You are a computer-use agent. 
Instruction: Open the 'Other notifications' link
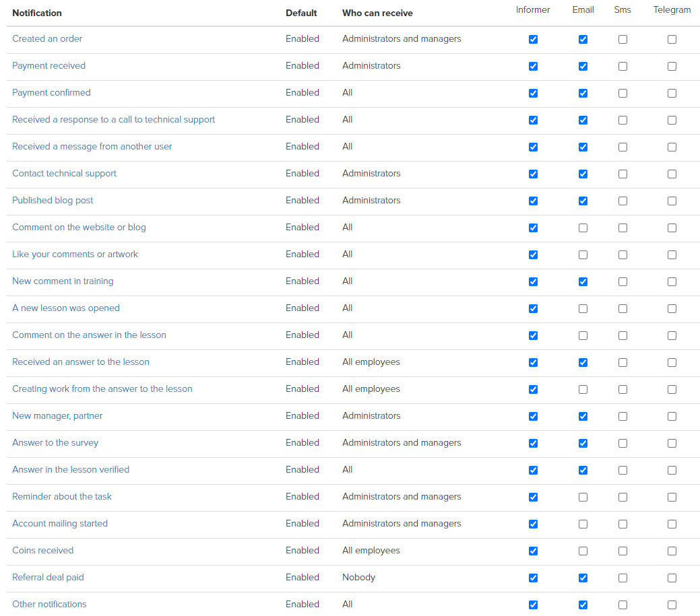click(50, 604)
